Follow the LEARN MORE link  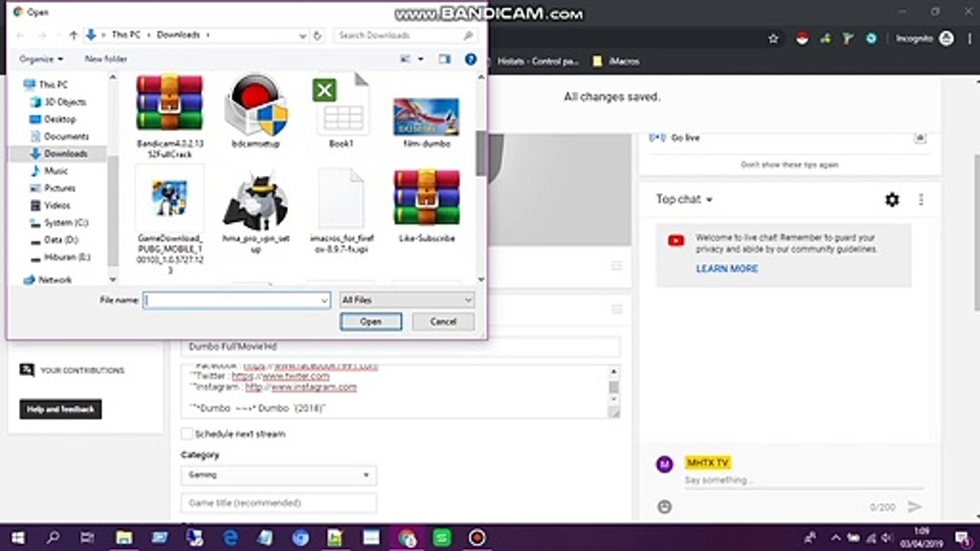click(x=727, y=269)
